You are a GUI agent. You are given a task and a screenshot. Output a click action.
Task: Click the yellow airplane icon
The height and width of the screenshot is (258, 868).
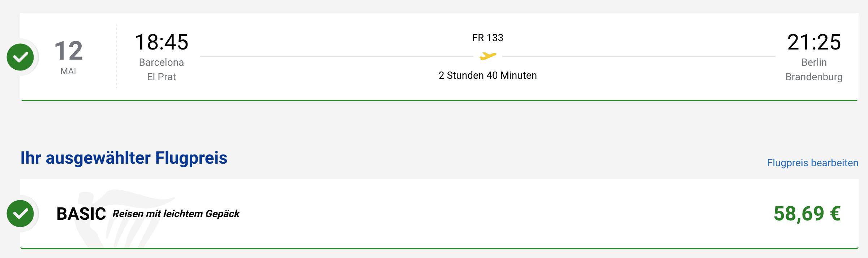488,56
